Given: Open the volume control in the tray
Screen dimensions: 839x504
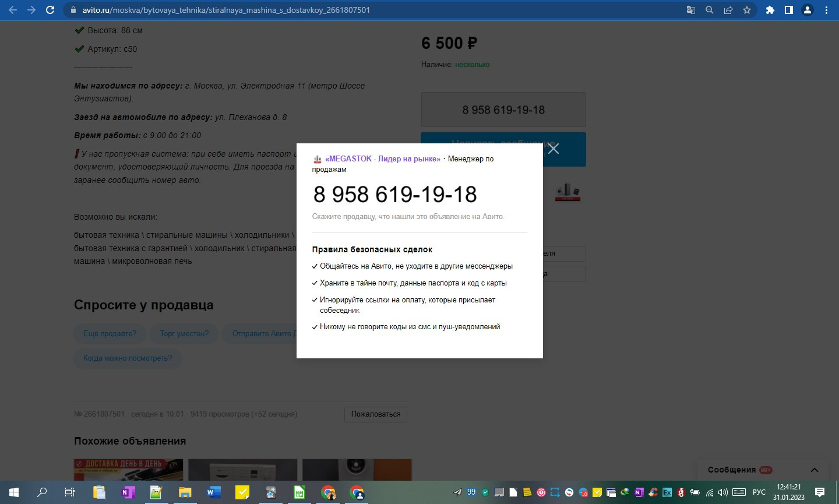Looking at the screenshot, I should [x=723, y=492].
